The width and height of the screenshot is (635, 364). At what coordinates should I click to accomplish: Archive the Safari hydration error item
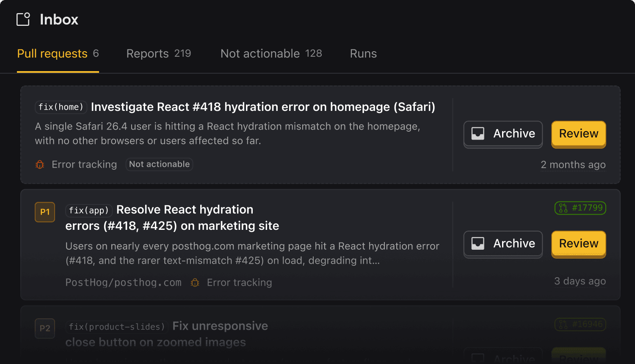503,134
